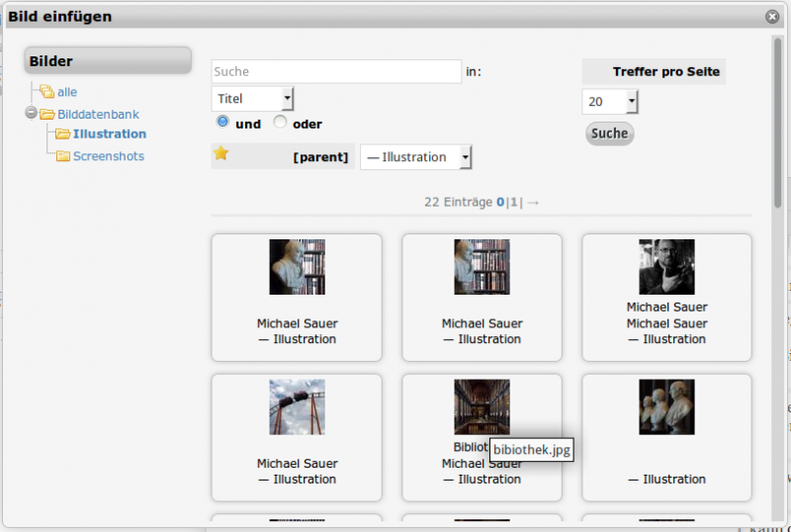Close the Bild einfügen dialog

coord(772,16)
